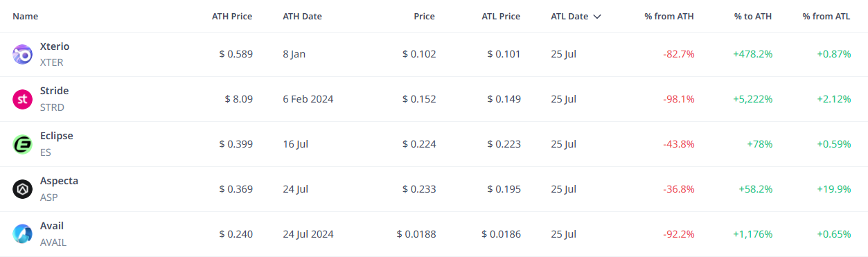868x257 pixels.
Task: Click the Avail blue logo icon
Action: pyautogui.click(x=23, y=234)
